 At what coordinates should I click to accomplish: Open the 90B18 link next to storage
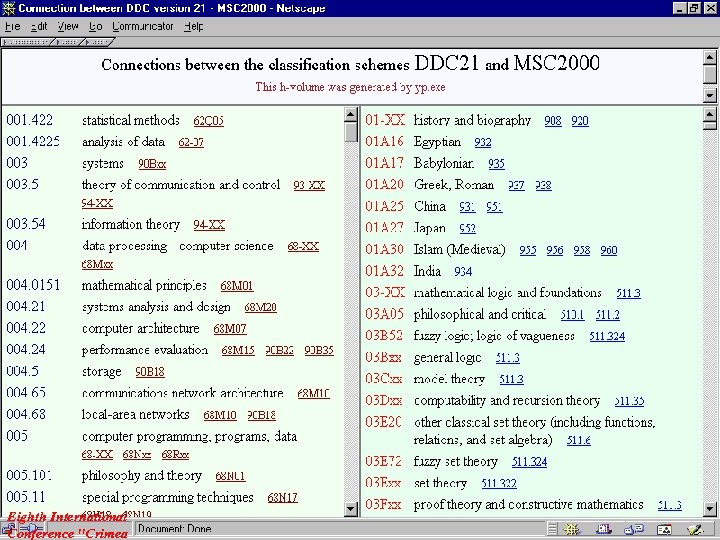150,372
